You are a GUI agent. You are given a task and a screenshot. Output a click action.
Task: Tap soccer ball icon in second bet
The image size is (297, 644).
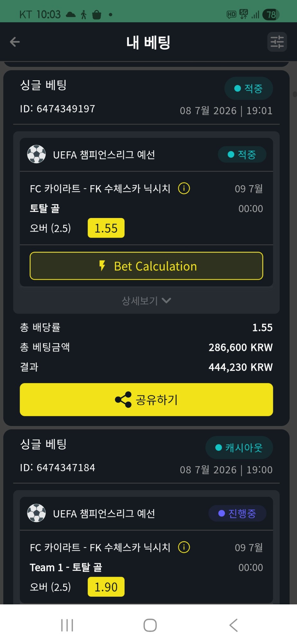36,513
